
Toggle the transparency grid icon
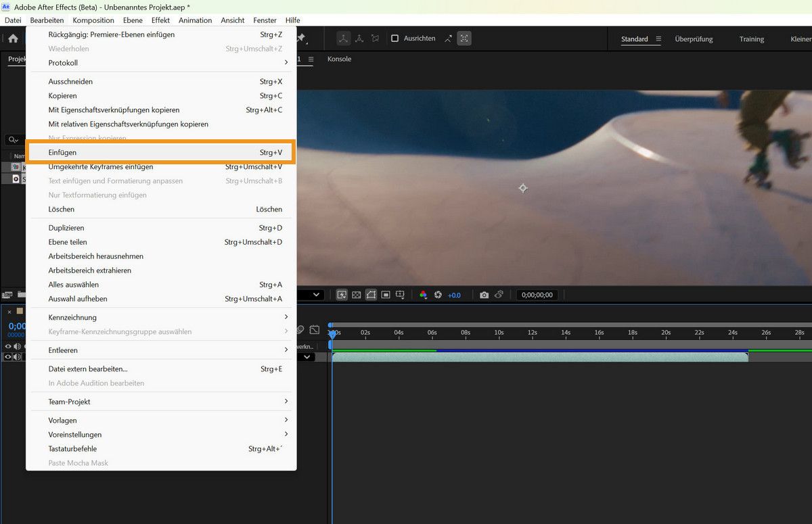[x=357, y=295]
